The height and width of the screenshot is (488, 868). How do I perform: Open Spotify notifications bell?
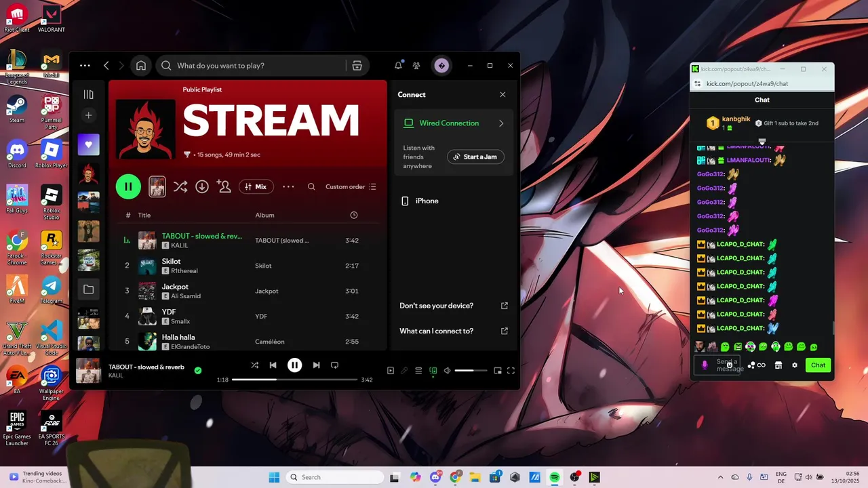398,66
